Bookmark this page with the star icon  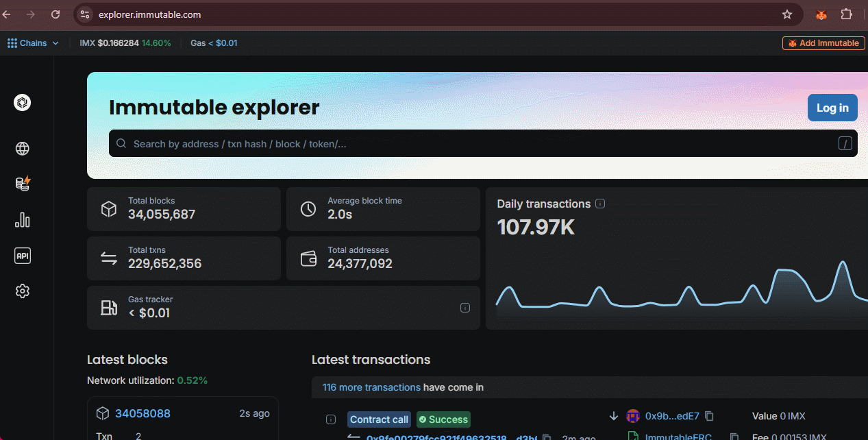(787, 14)
